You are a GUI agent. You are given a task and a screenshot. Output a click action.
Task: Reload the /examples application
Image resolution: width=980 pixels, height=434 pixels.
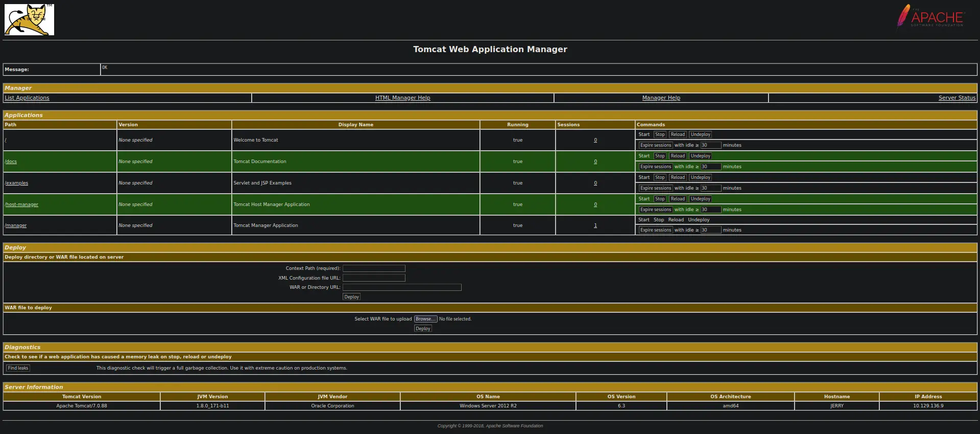coord(678,177)
